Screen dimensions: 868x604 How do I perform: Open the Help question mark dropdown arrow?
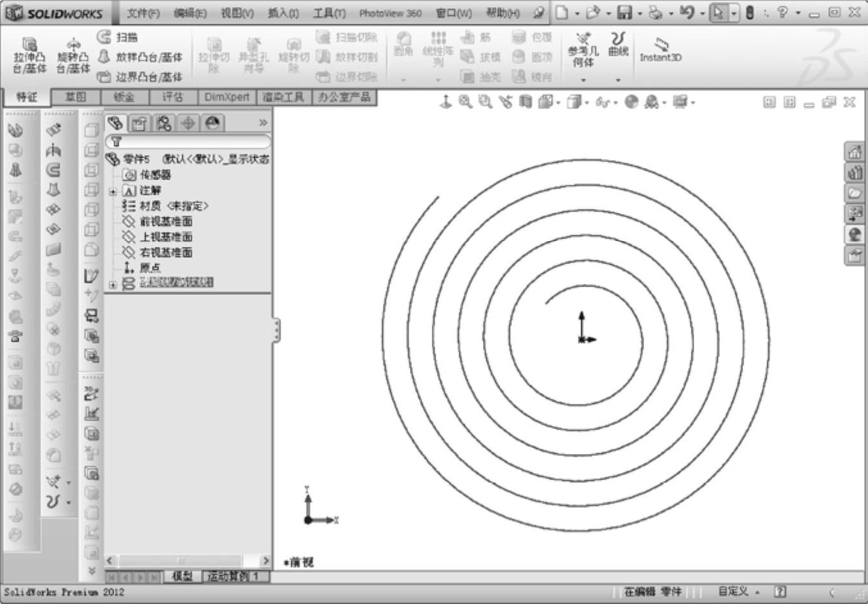tap(797, 13)
